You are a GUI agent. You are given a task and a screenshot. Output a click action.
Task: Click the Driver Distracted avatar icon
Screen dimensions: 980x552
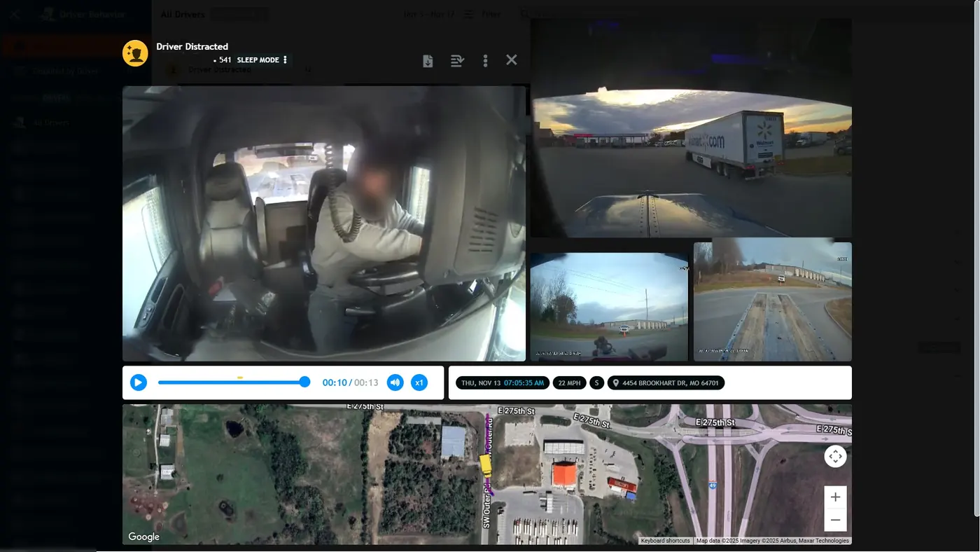point(135,53)
